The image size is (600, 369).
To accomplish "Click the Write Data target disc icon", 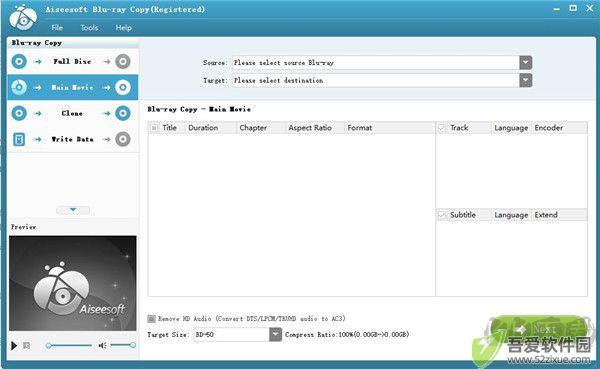I will (123, 139).
